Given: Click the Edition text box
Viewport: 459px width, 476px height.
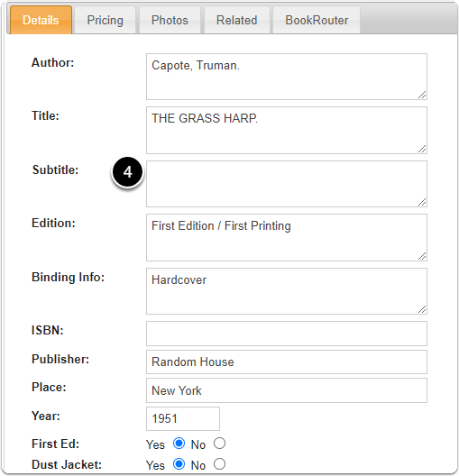Looking at the screenshot, I should [x=287, y=237].
